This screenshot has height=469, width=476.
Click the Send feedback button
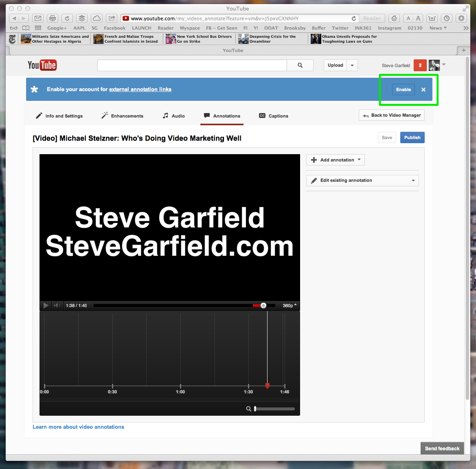pos(442,448)
